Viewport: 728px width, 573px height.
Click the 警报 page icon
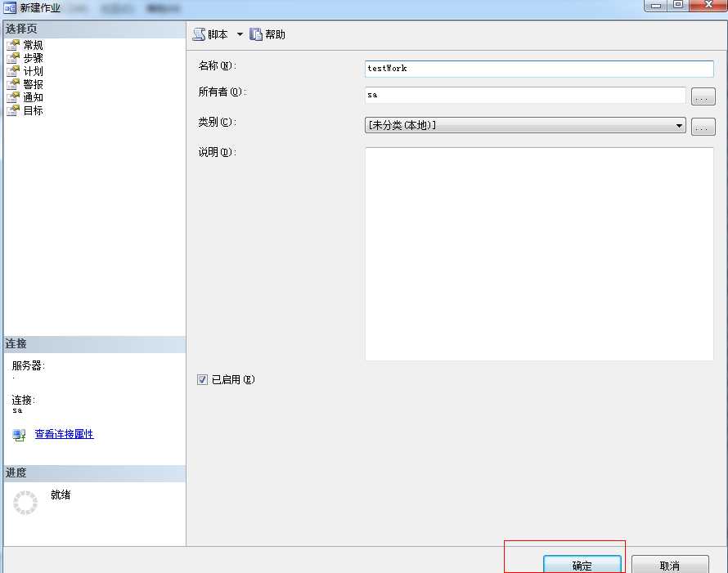13,84
